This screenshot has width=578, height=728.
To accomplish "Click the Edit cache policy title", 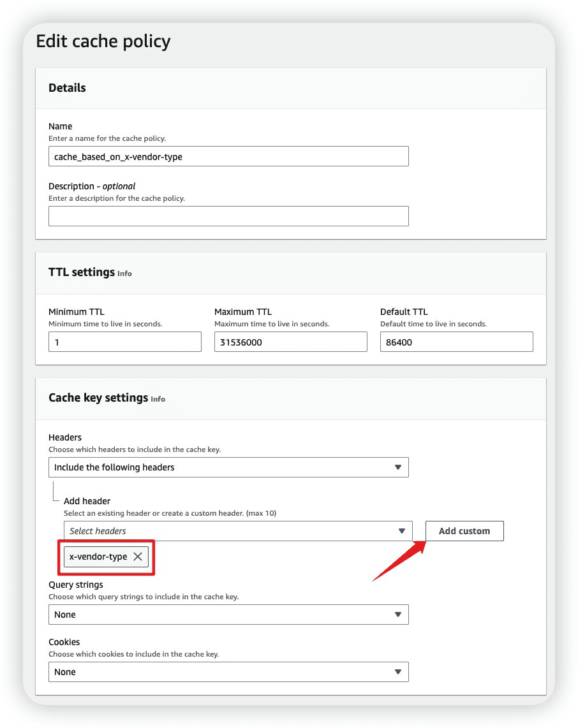I will click(x=103, y=41).
